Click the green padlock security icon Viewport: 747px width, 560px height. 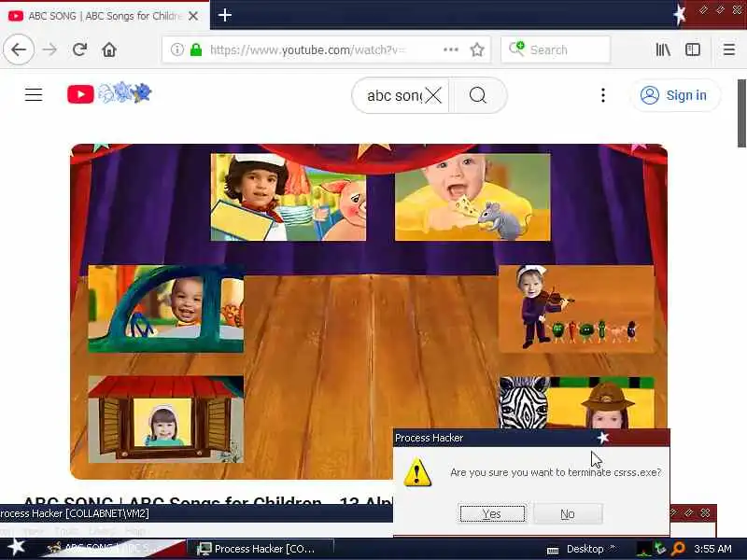[x=196, y=49]
